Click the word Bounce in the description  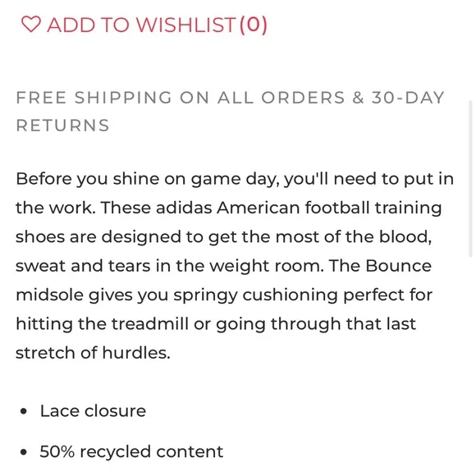[398, 266]
